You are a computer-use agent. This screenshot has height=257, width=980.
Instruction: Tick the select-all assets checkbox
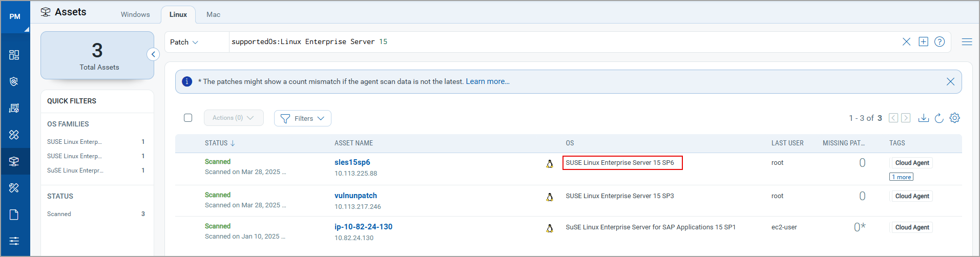point(188,118)
